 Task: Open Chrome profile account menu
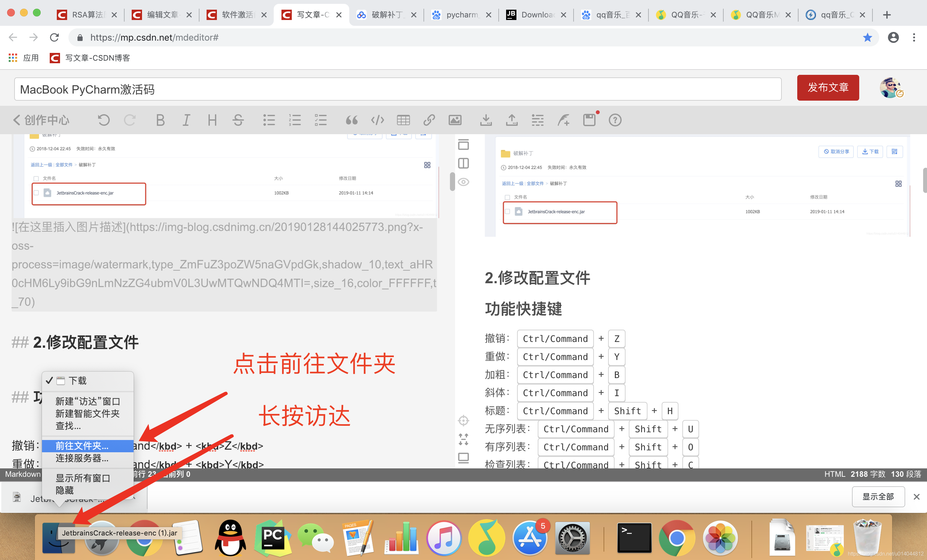(893, 37)
